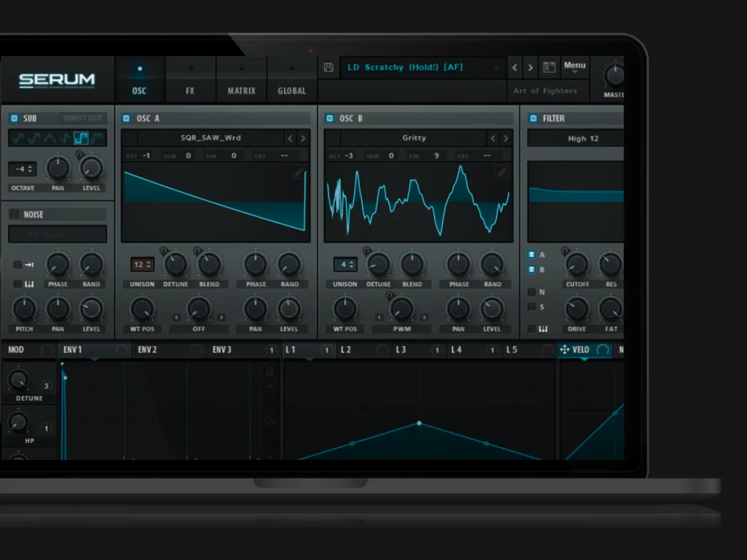Select the ENV 3 tab header
This screenshot has height=560, width=747.
[x=243, y=350]
